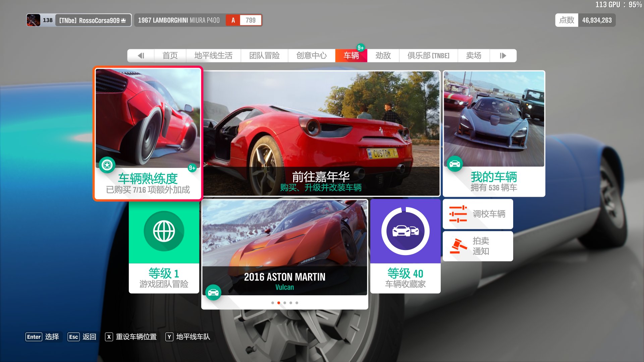This screenshot has width=644, height=362.
Task: Open 调校车辆 button
Action: (478, 214)
